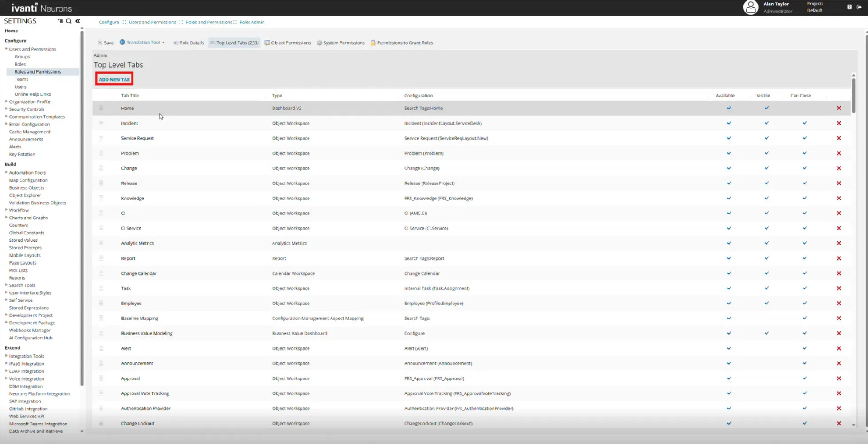Delete the Task row using the red X
This screenshot has width=868, height=444.
(839, 288)
